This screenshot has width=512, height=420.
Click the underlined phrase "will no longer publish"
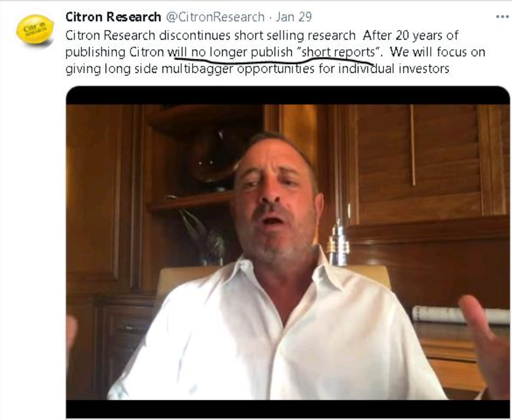pos(230,52)
